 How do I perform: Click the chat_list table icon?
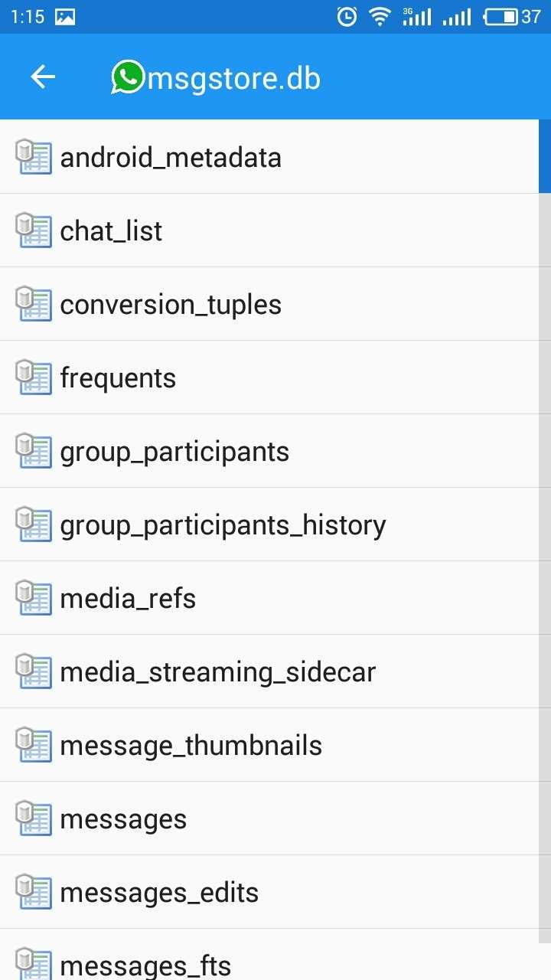pos(34,230)
